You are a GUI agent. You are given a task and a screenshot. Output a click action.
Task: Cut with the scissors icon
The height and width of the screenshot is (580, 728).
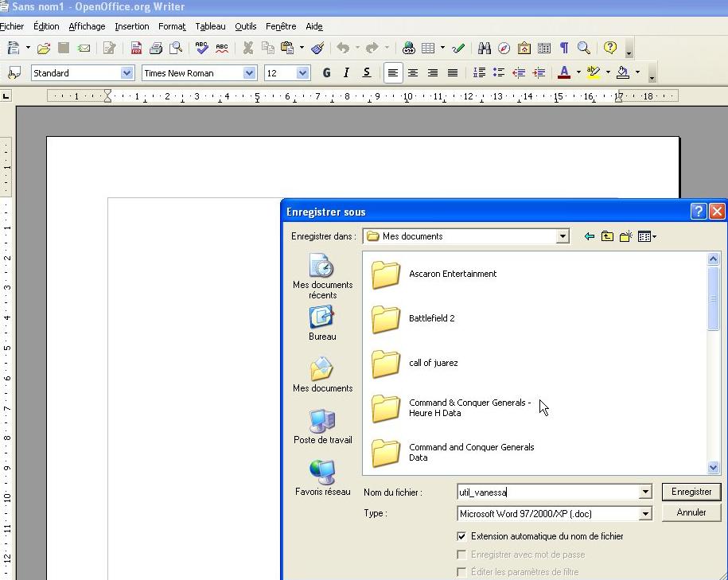(x=248, y=48)
